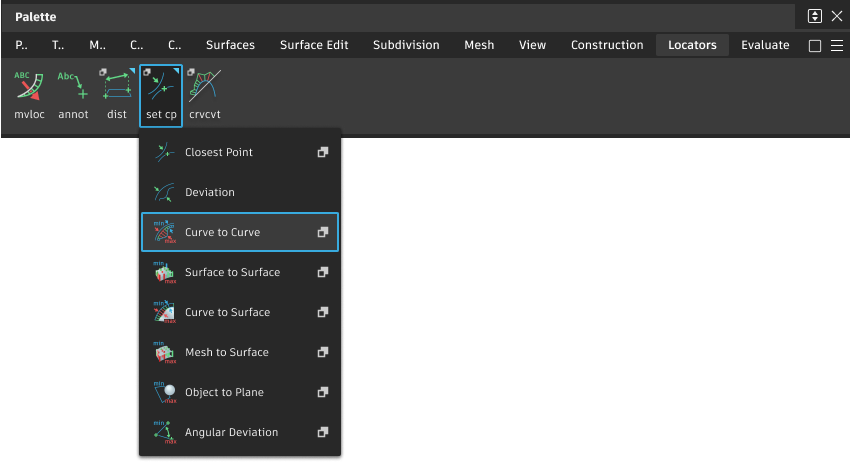
Task: Select the mvloc move locator tool
Action: [29, 94]
